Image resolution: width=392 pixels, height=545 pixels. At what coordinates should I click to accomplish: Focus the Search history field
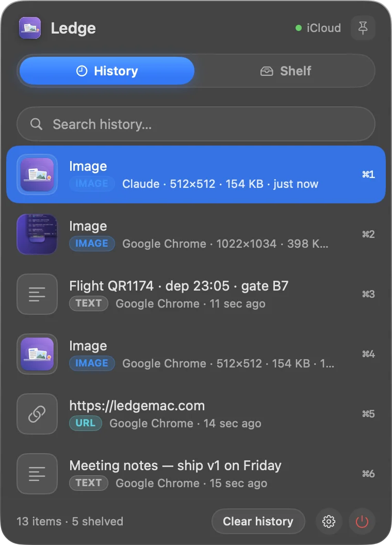[196, 124]
